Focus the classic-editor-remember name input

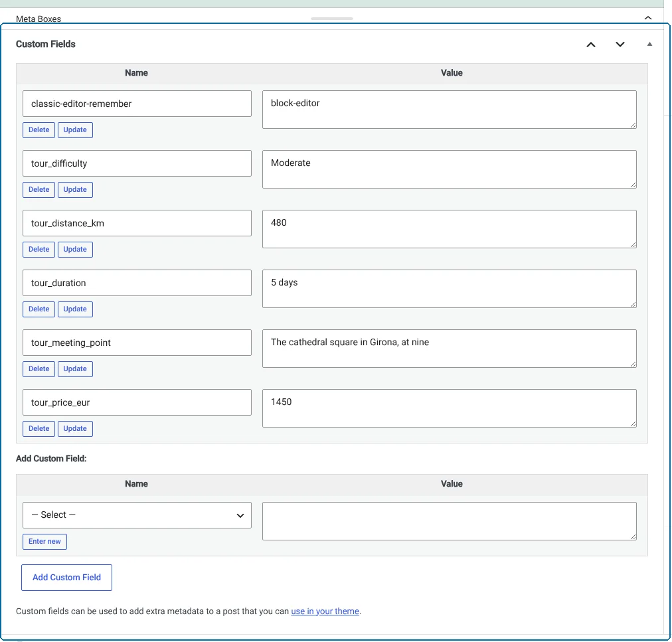click(137, 104)
